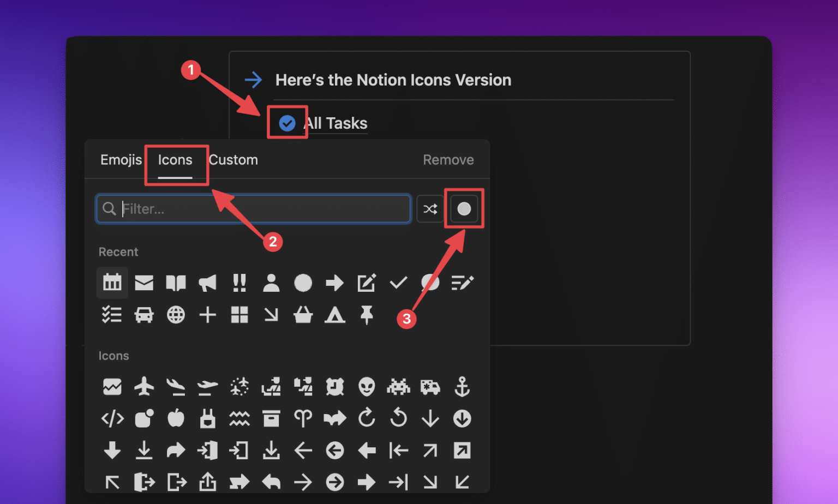Select the car icon
838x504 pixels.
(144, 315)
